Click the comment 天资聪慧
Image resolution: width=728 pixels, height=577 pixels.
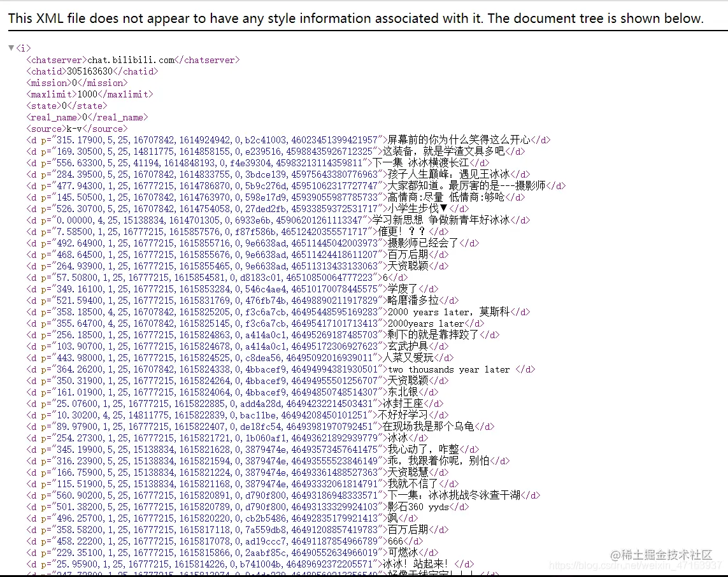(408, 473)
